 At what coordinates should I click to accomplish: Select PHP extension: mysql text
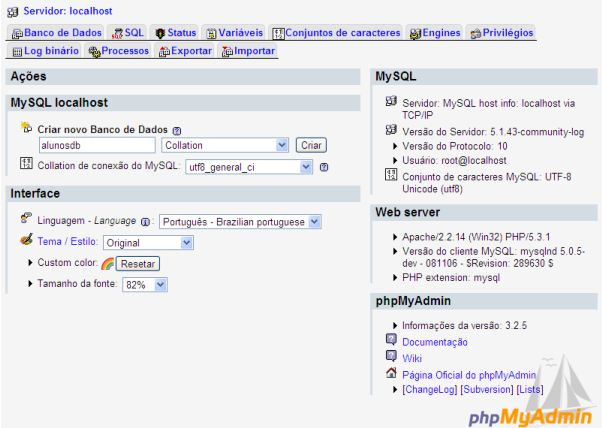tap(451, 278)
